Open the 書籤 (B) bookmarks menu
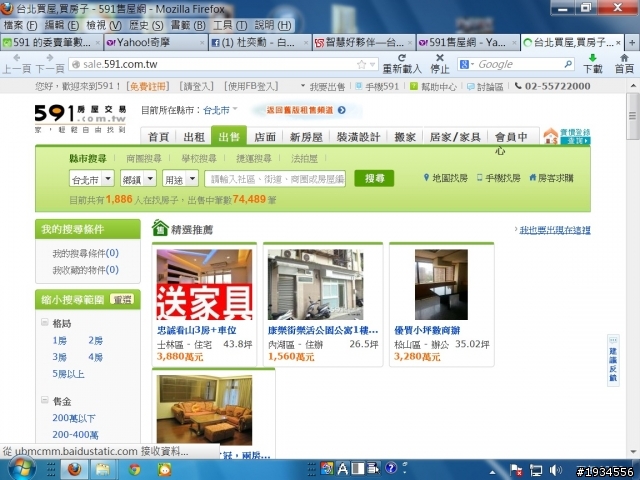This screenshot has width=640, height=480. pyautogui.click(x=188, y=26)
